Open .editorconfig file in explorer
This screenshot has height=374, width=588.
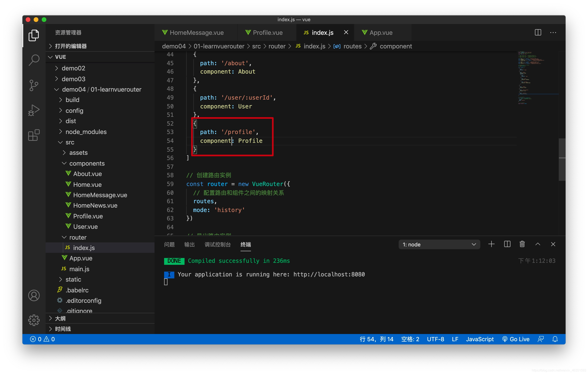[x=100, y=301]
